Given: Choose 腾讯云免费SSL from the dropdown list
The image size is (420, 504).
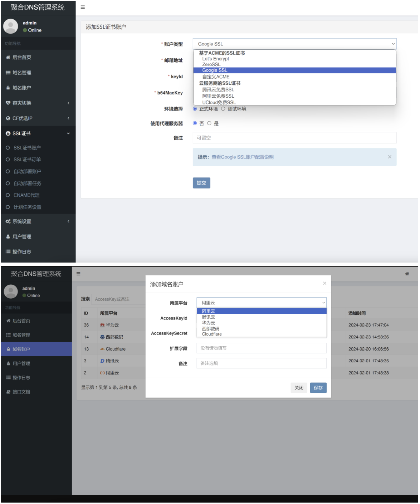Looking at the screenshot, I should tap(294, 90).
